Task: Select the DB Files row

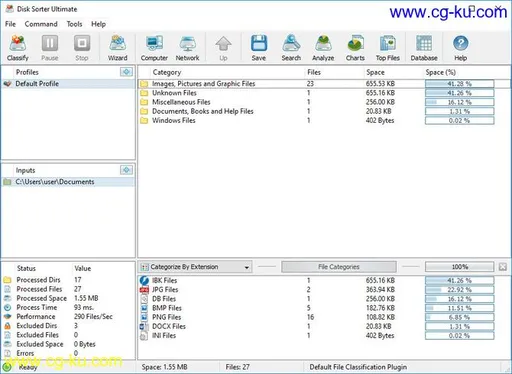Action: 323,299
